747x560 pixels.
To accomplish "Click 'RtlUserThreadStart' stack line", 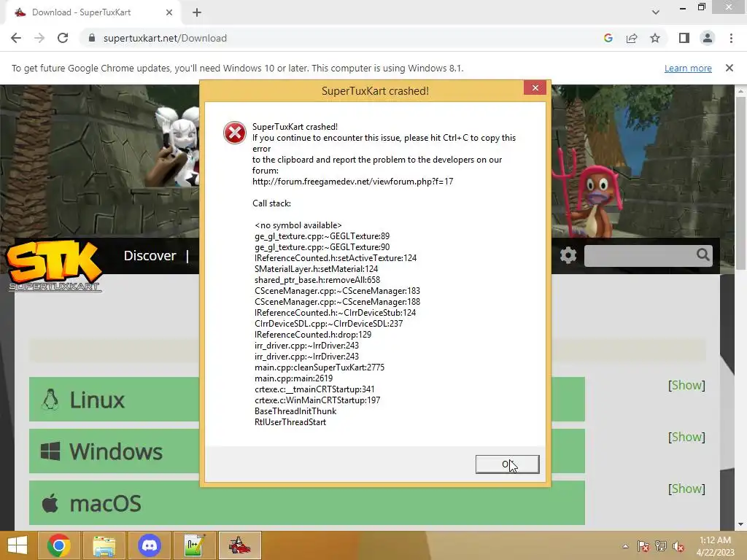I will tap(290, 422).
